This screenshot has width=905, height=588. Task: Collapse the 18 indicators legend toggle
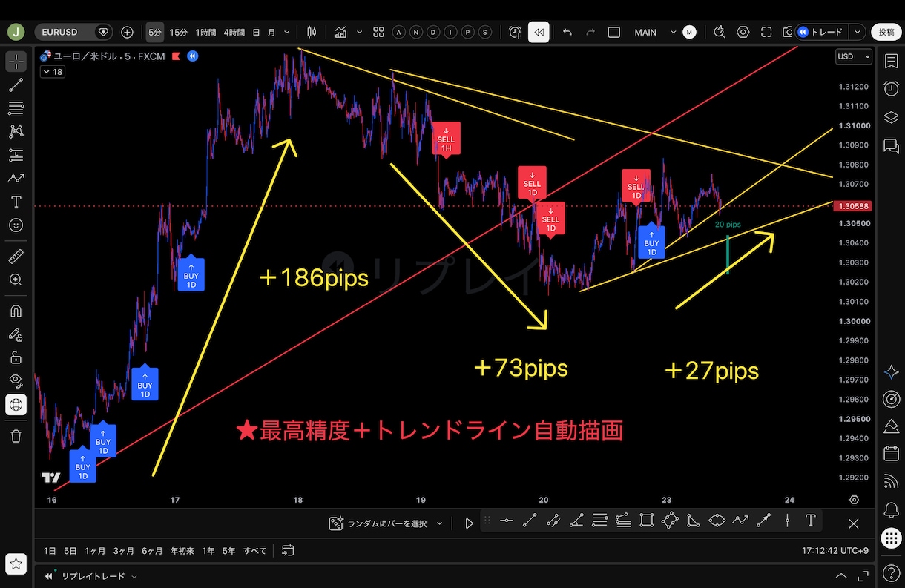53,72
